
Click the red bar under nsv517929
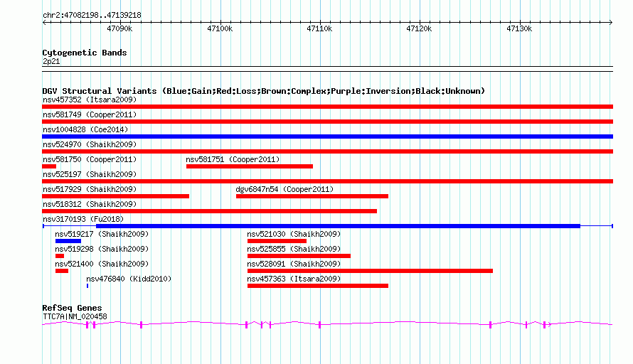(x=115, y=196)
